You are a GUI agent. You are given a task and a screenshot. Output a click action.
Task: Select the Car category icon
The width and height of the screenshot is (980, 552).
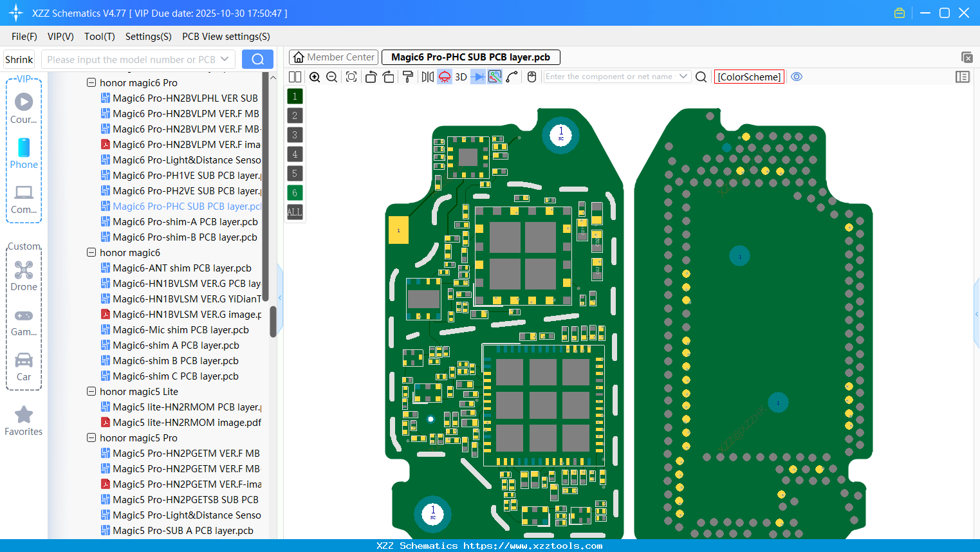pos(24,367)
